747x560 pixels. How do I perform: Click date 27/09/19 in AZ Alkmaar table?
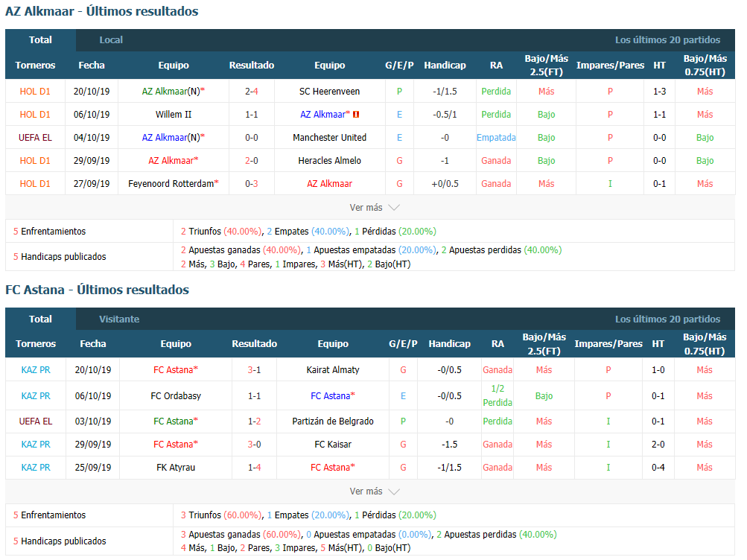click(92, 184)
